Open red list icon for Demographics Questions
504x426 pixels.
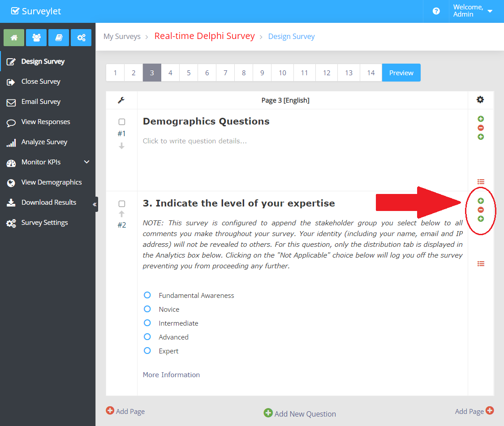[481, 182]
